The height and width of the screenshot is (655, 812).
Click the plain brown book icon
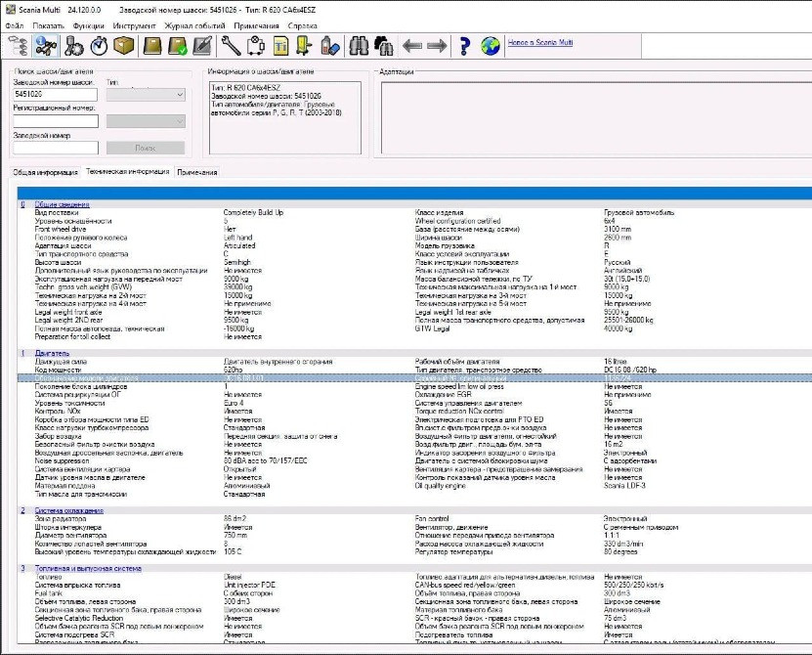tap(152, 46)
